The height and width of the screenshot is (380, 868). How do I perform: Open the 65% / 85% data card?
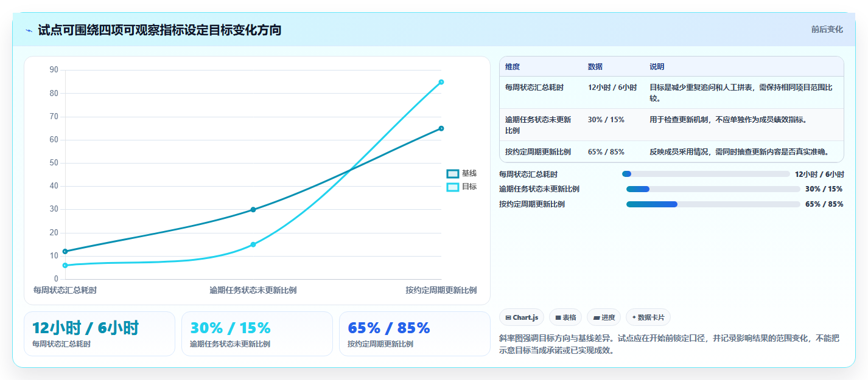click(x=415, y=334)
